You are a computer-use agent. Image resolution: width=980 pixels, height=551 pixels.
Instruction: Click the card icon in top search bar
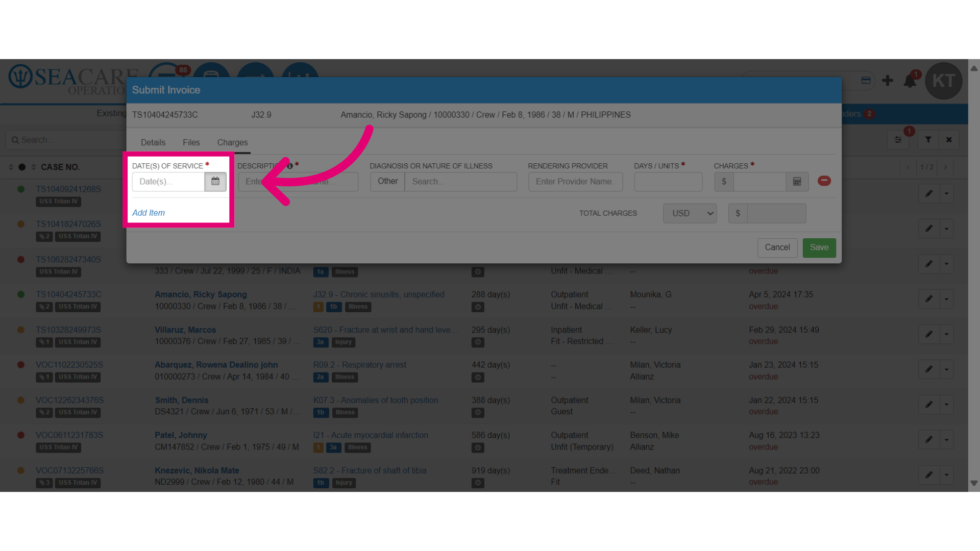tap(866, 81)
